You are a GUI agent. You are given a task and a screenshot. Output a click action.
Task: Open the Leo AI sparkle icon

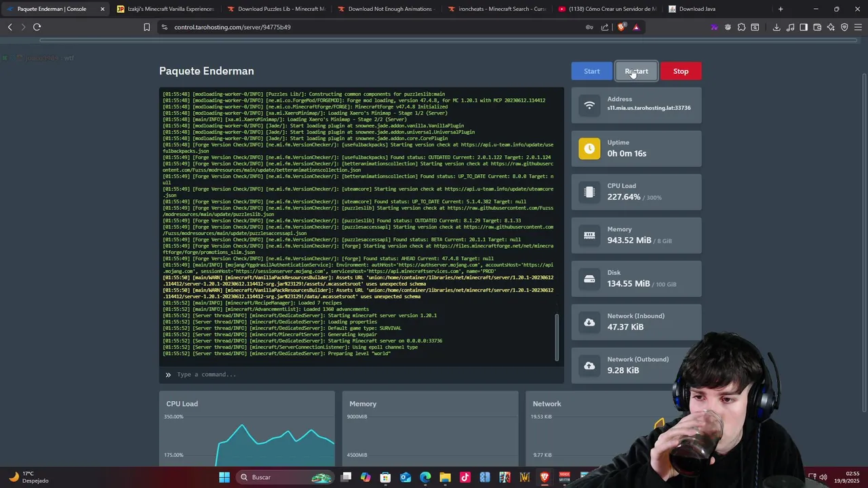[x=831, y=27]
